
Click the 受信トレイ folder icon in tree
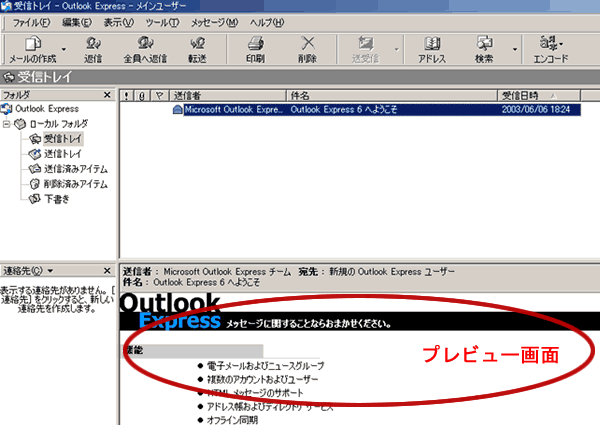click(x=35, y=138)
